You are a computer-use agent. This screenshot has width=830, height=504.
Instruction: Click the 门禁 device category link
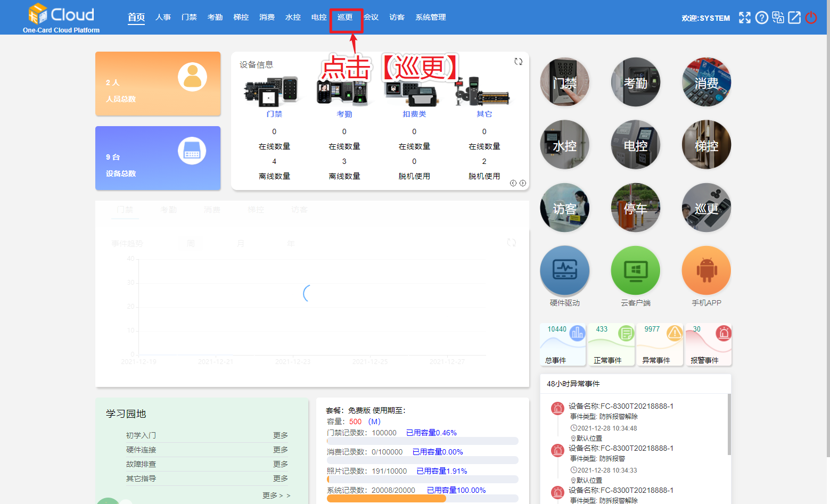pos(274,114)
